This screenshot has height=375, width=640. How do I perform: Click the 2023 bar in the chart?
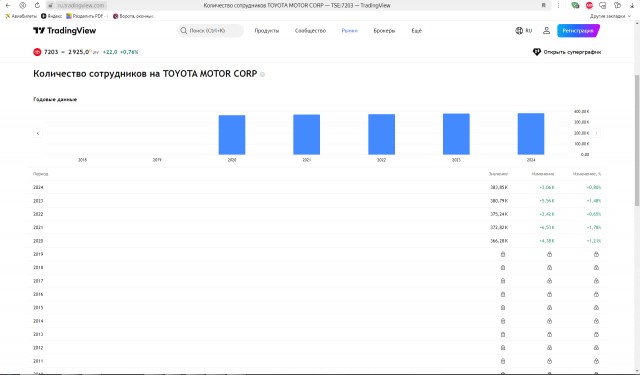point(456,134)
